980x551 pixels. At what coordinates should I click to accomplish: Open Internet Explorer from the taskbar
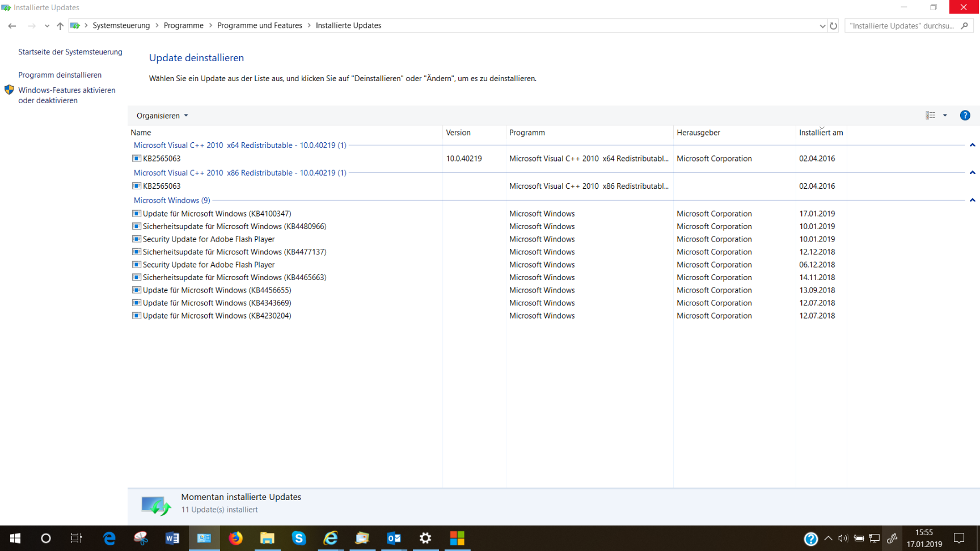pos(331,538)
